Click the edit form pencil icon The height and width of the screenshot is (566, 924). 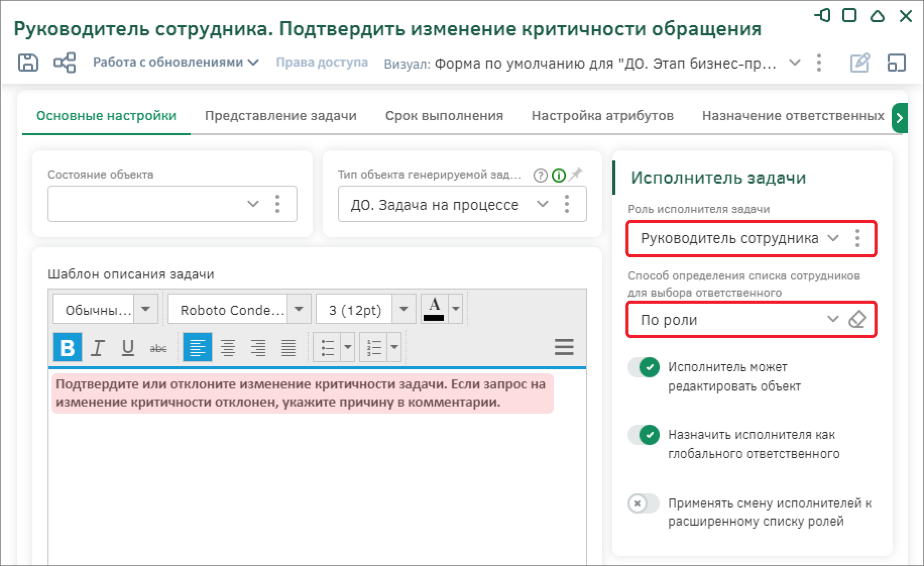[x=860, y=63]
